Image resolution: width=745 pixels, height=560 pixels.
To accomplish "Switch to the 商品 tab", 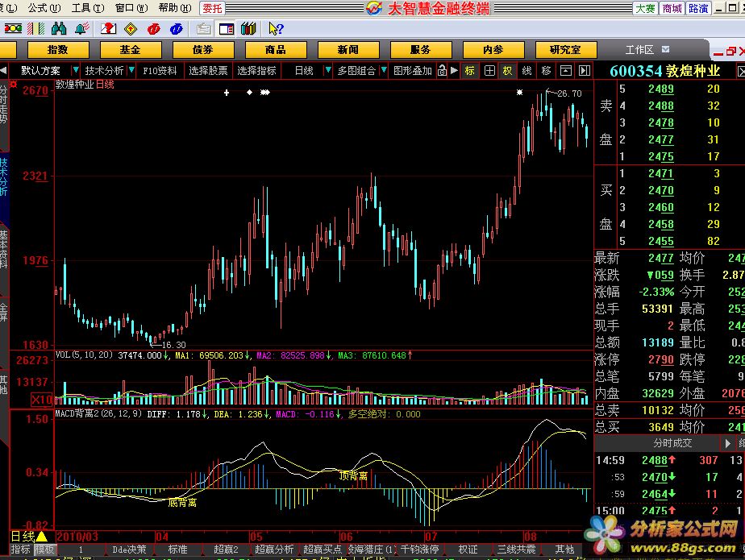I will point(276,50).
